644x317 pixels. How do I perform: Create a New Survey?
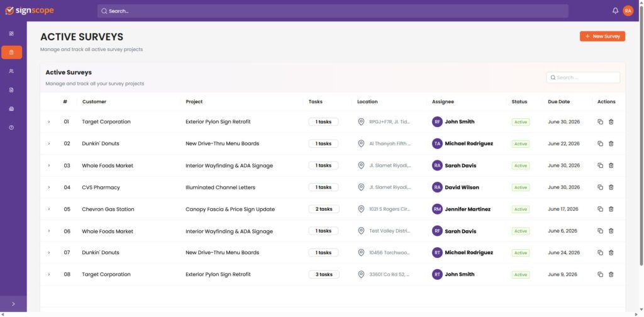(x=602, y=36)
